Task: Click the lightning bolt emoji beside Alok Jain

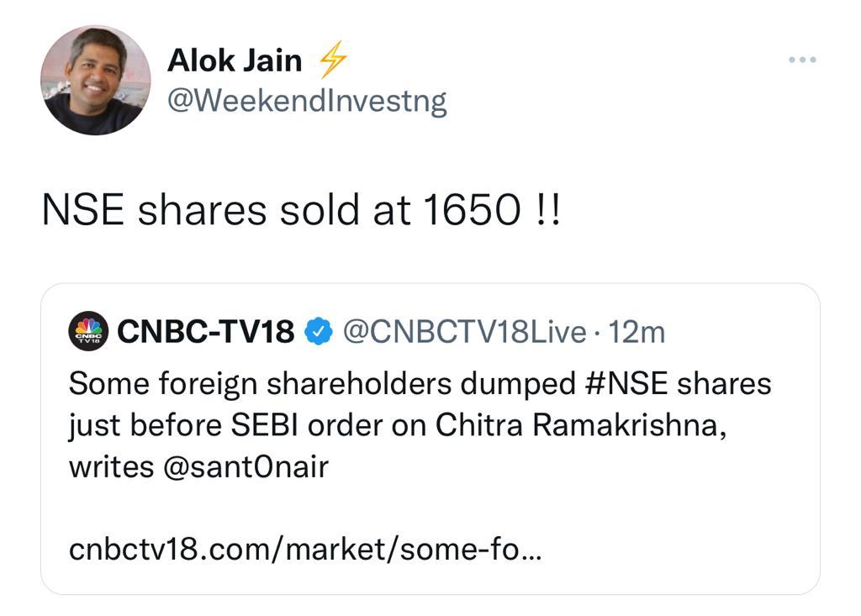Action: (332, 61)
